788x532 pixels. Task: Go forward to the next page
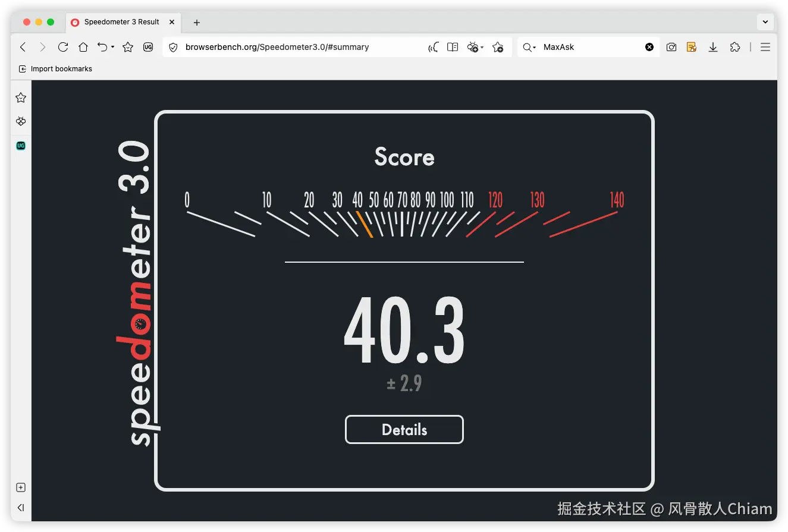tap(42, 47)
